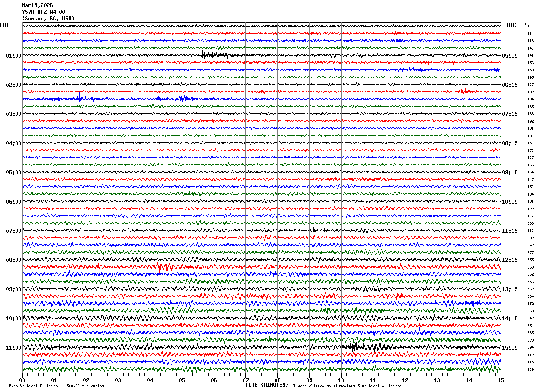Select the 08:00 EDT time label
Screen dimensions: 536x392
click(14, 260)
